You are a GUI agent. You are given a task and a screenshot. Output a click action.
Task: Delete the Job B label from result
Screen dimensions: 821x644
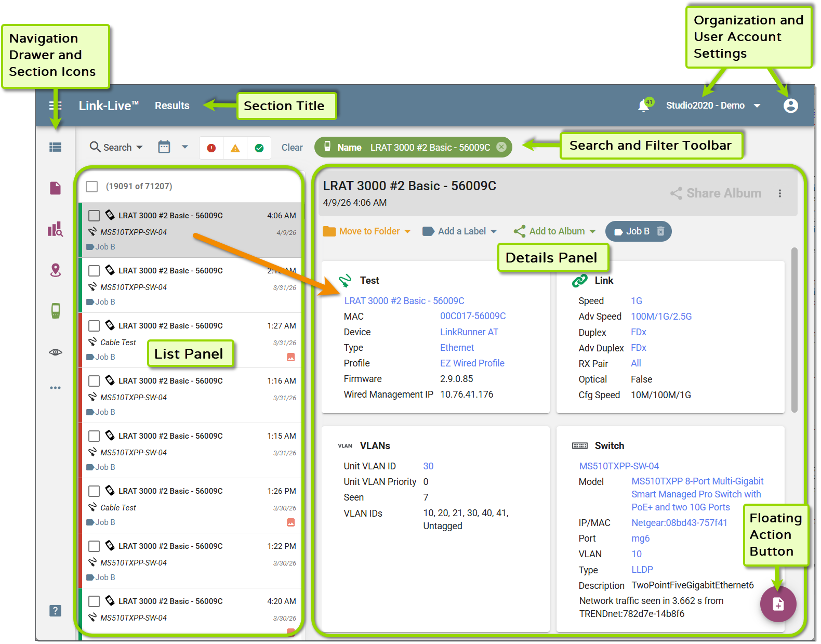coord(660,231)
